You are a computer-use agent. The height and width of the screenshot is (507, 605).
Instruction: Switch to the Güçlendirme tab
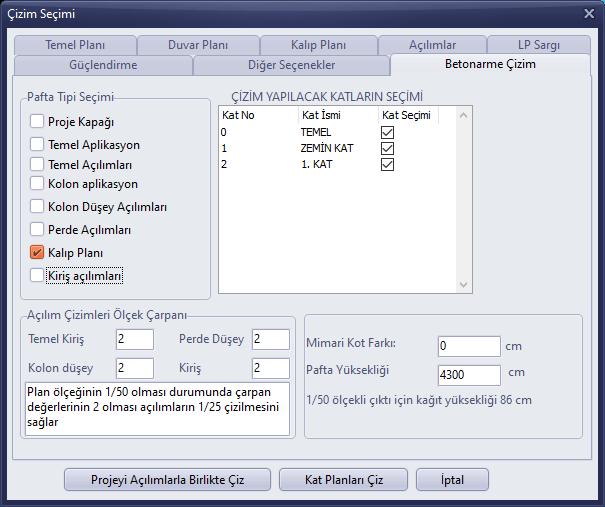click(103, 65)
